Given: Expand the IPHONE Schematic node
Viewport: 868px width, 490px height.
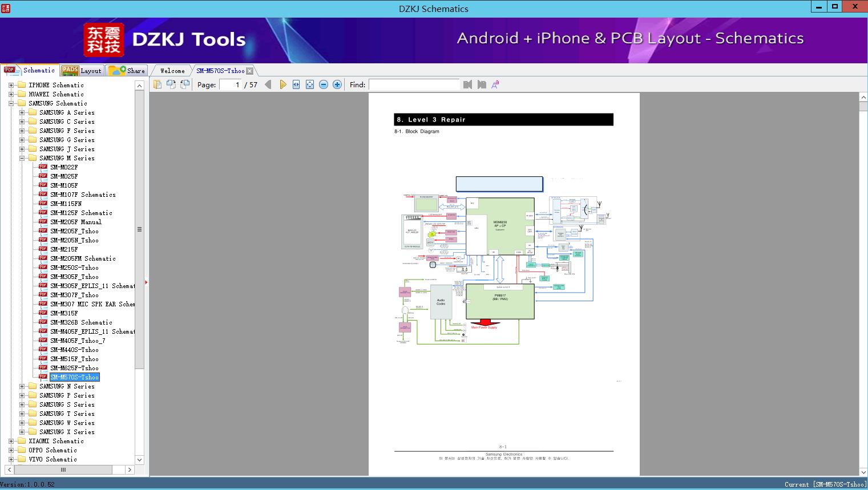Looking at the screenshot, I should 11,85.
